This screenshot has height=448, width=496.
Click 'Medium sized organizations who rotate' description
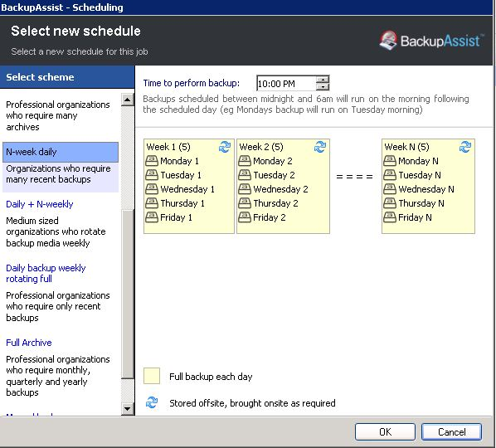(x=56, y=231)
